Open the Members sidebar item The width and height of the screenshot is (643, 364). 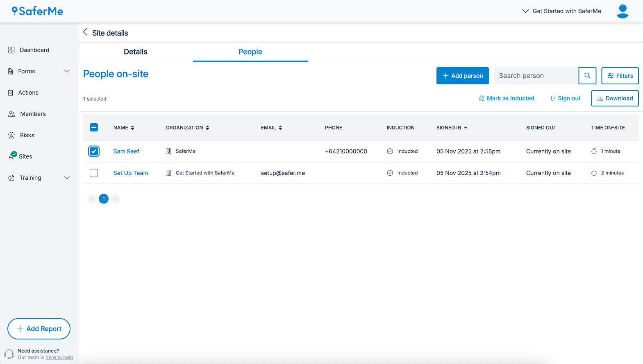[32, 114]
